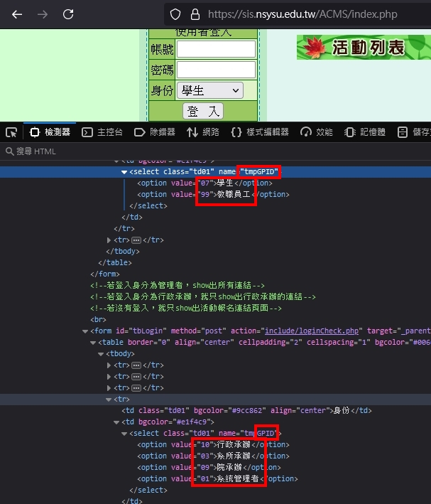Click the padlock site security icon

tap(195, 14)
